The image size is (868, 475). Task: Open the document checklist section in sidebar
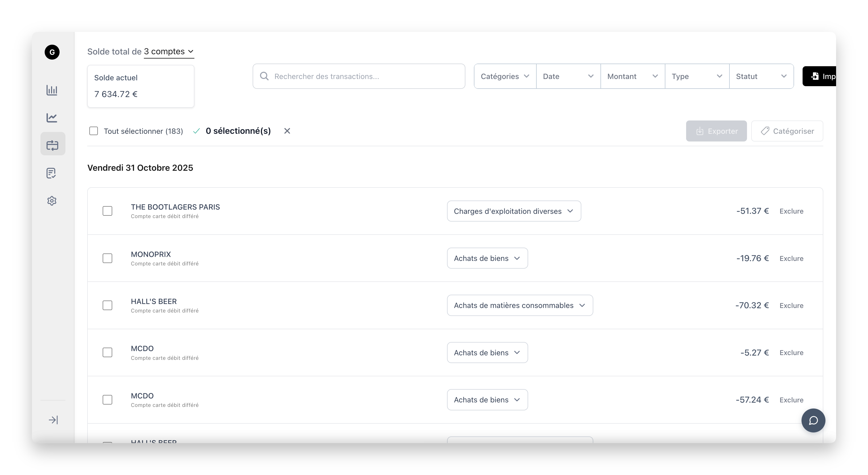pos(52,173)
